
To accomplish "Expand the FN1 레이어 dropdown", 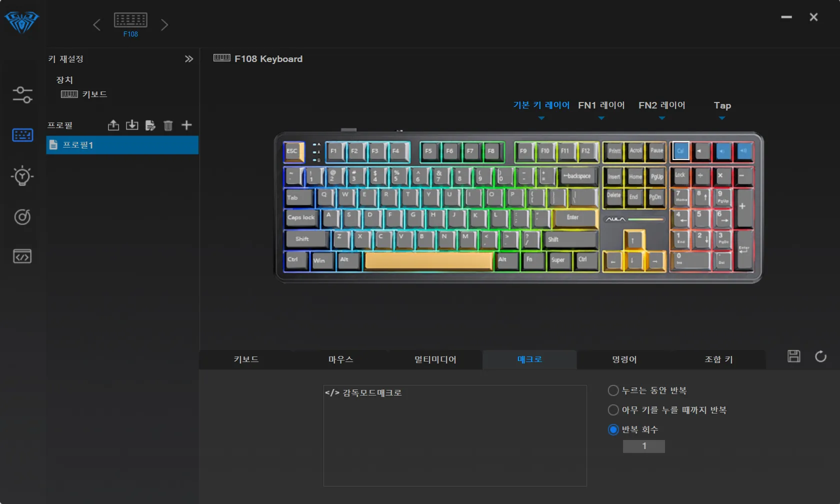I will pos(601,106).
